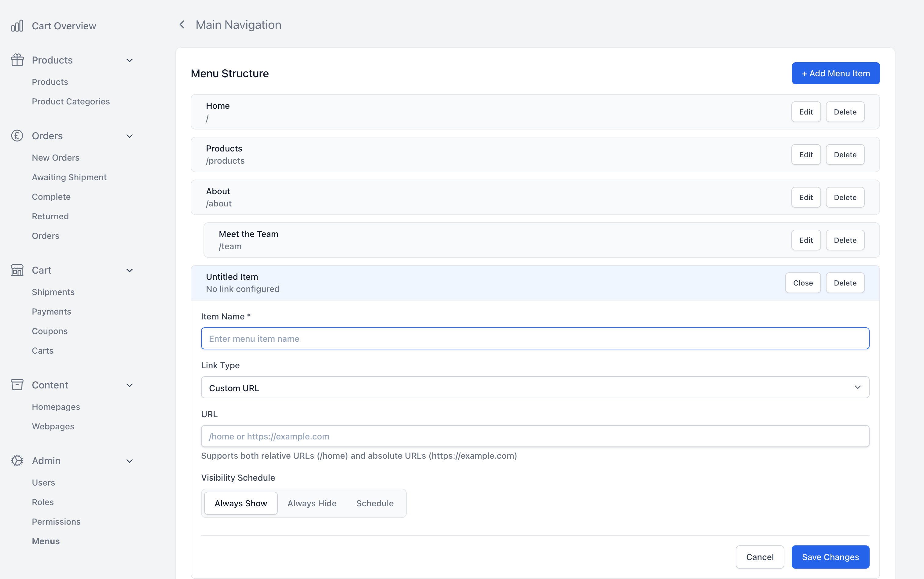Image resolution: width=924 pixels, height=579 pixels.
Task: Go back using the left arrow icon
Action: click(x=182, y=25)
